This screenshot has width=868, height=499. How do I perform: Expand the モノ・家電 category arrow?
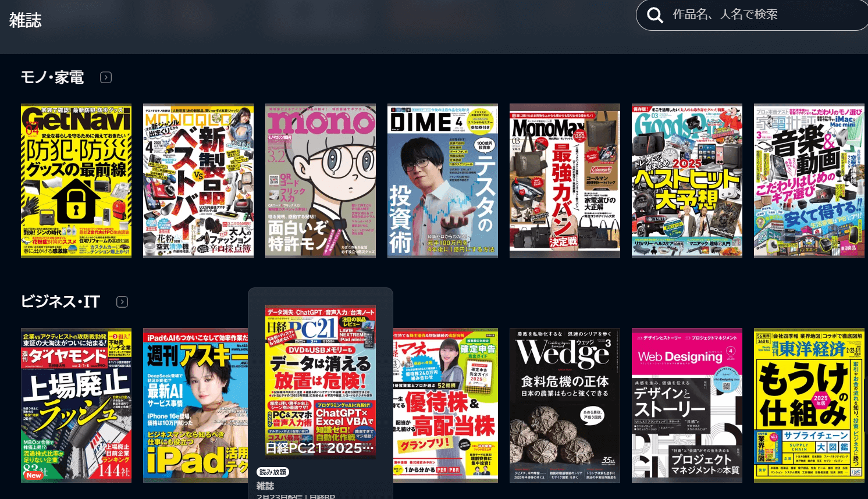click(x=106, y=77)
